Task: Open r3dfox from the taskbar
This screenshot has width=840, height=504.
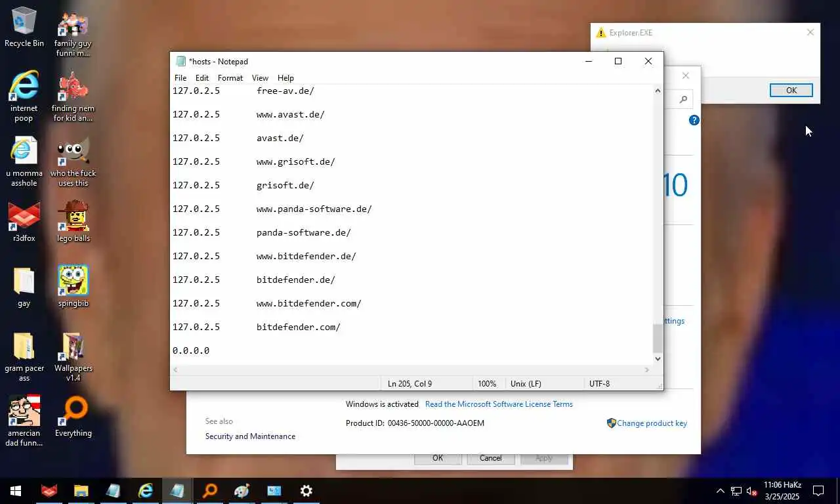Action: click(49, 490)
